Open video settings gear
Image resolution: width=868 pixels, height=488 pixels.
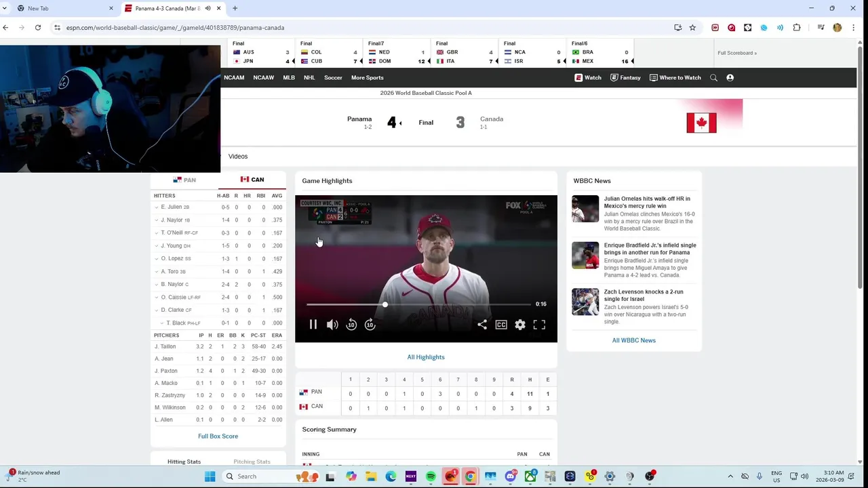520,325
